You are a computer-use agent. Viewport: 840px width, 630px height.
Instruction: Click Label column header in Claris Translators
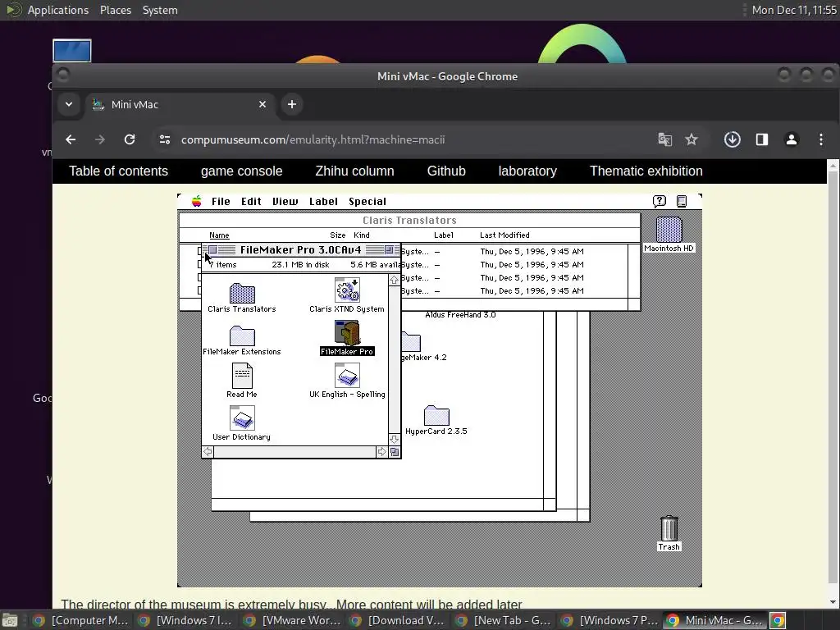(x=444, y=235)
